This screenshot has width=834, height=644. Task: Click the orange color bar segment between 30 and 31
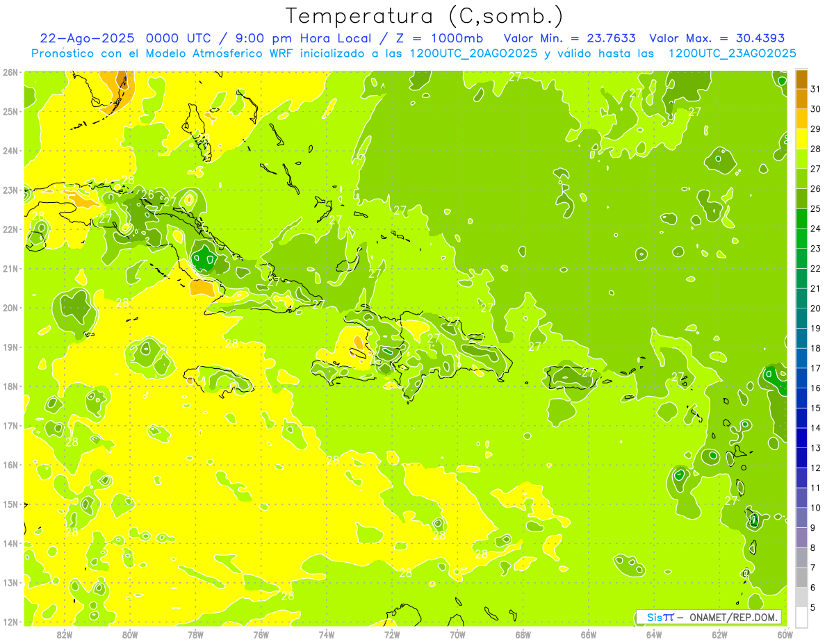(x=801, y=99)
